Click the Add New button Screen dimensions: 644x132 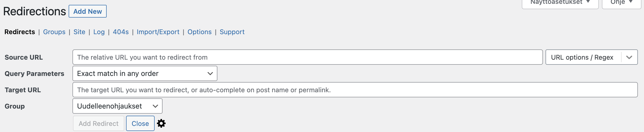point(88,11)
